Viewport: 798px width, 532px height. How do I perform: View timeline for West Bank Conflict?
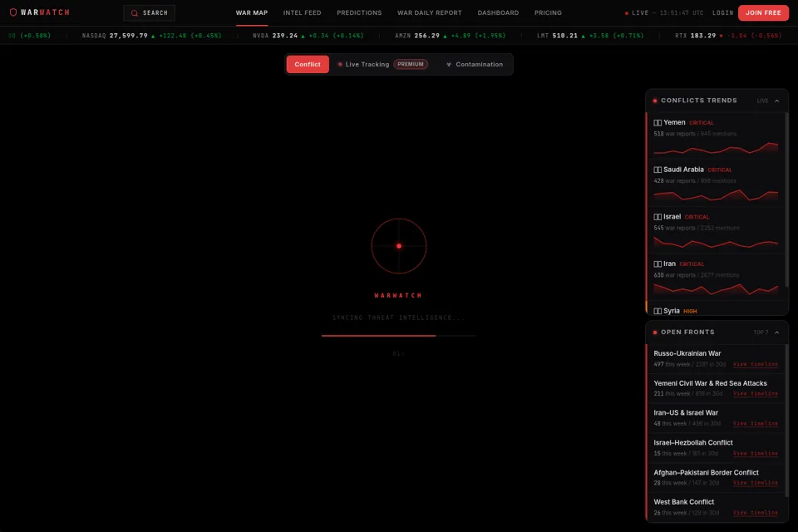[x=755, y=513]
